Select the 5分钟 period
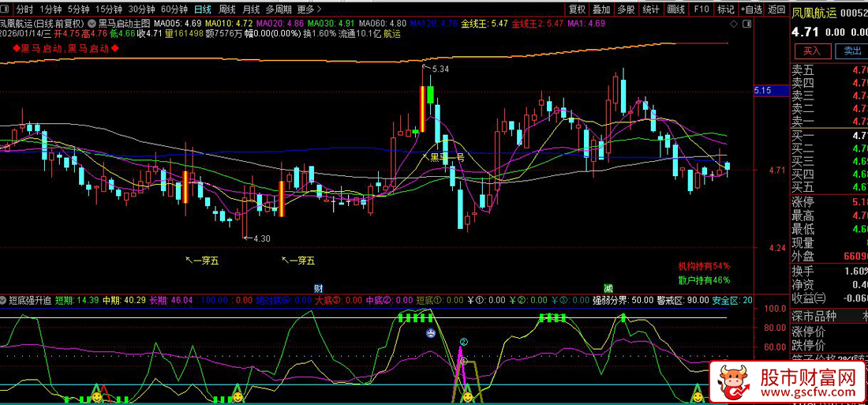 pyautogui.click(x=78, y=9)
